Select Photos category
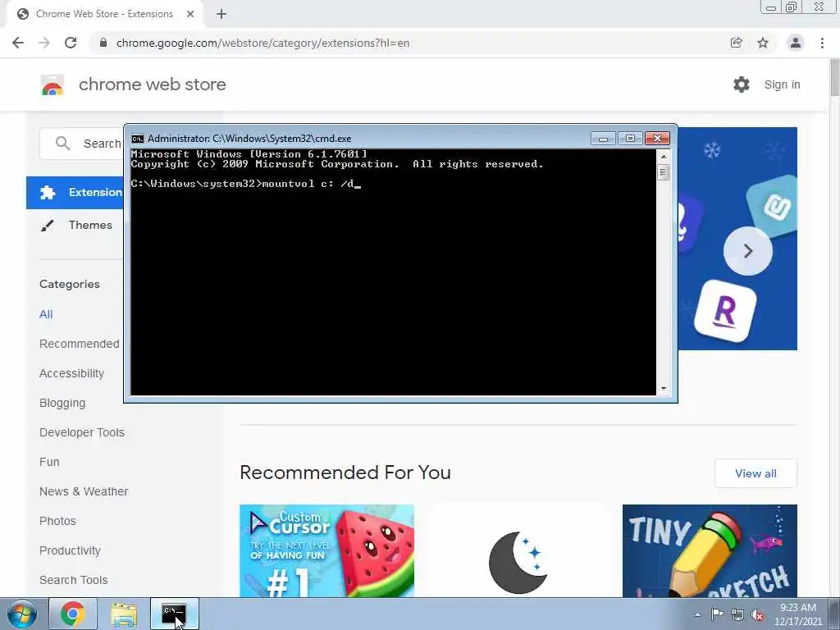Screen dimensions: 840x630 [x=58, y=521]
